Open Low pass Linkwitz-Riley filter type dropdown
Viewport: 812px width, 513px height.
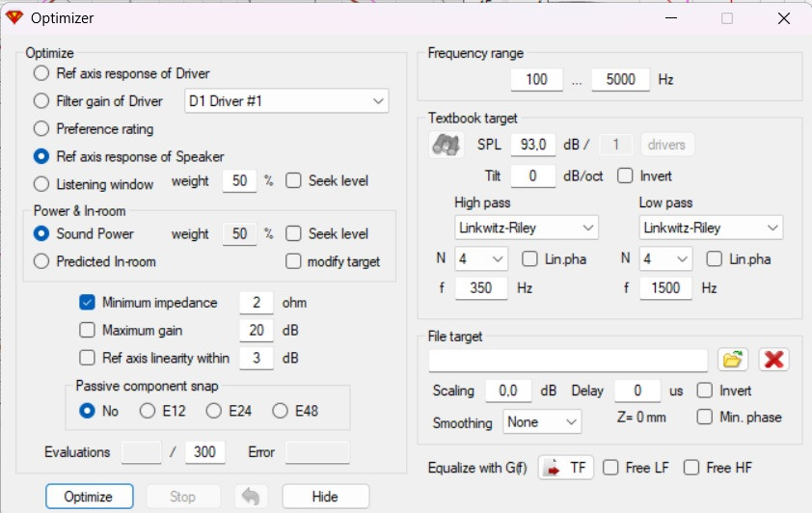pos(711,228)
